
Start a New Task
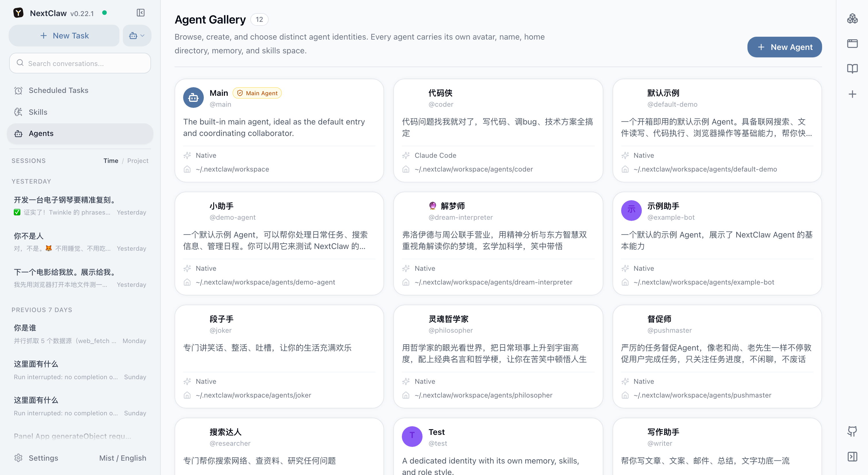[x=64, y=36]
